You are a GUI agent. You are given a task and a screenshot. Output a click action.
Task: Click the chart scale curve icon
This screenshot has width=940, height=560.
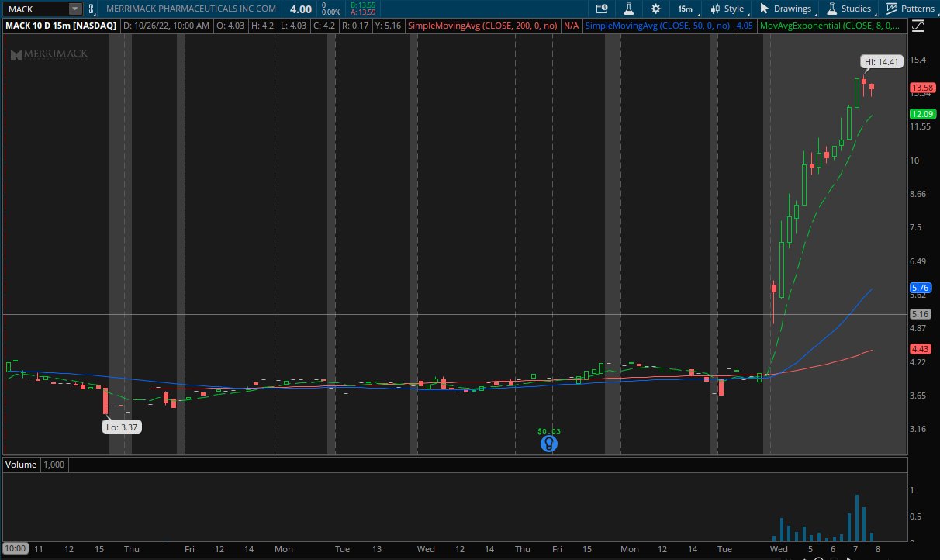point(918,26)
